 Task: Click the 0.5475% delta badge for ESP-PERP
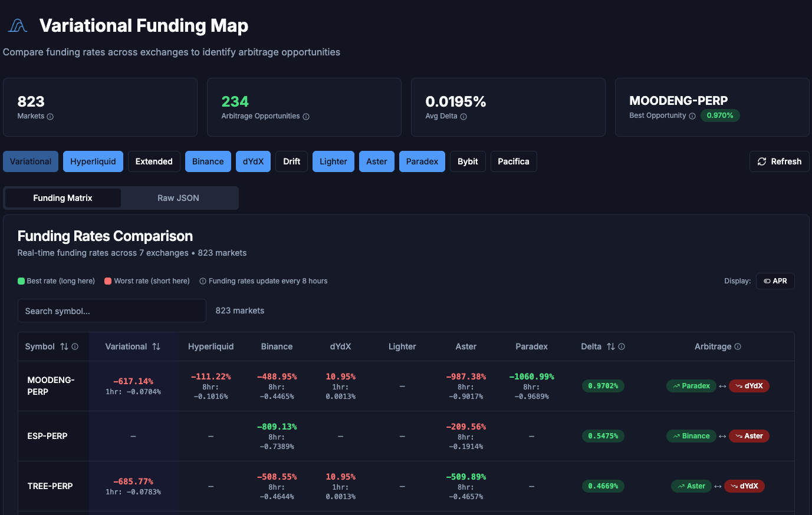pos(603,436)
